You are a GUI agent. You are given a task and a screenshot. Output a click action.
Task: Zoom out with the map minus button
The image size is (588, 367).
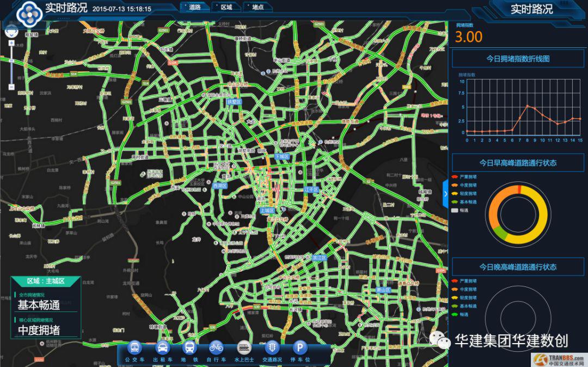click(11, 87)
